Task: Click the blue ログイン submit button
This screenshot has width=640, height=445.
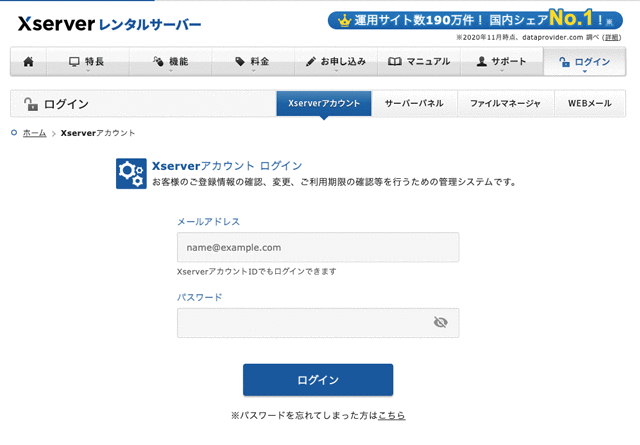Action: pyautogui.click(x=318, y=380)
